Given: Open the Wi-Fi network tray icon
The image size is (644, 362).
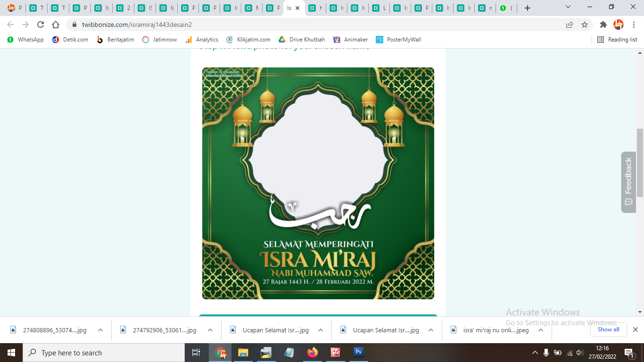Looking at the screenshot, I should 570,353.
